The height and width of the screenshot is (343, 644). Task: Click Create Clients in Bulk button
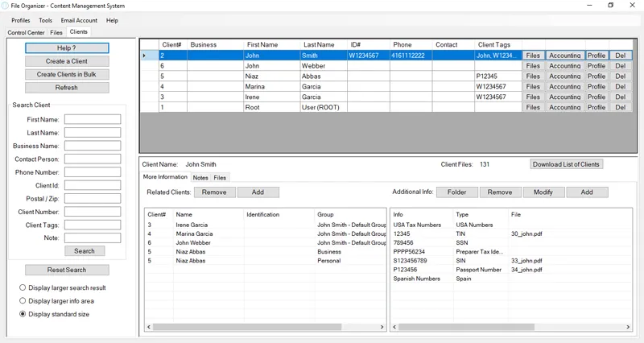[67, 74]
